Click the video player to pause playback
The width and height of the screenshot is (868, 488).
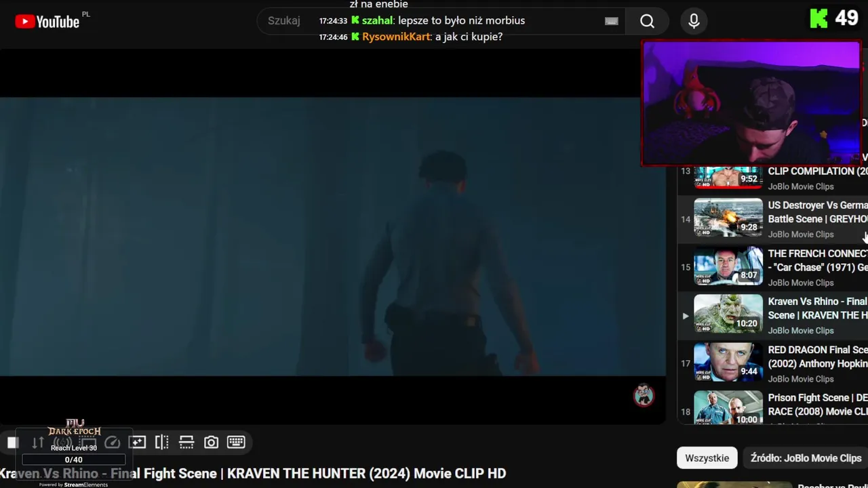[332, 236]
